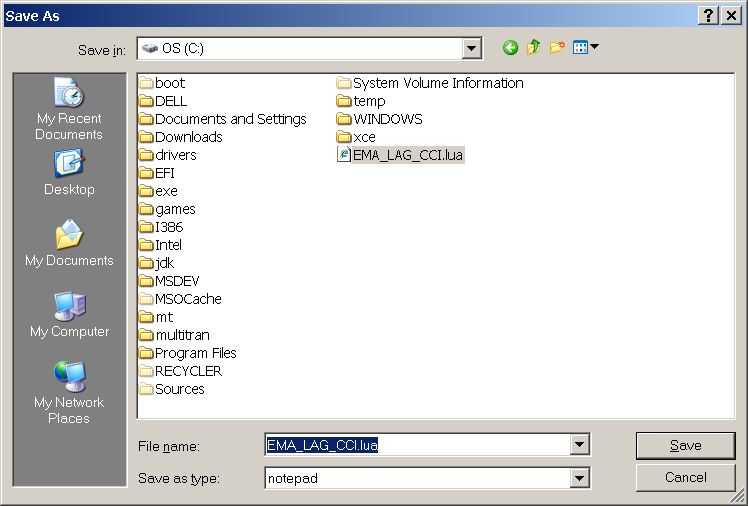Select the Program Files folder icon

click(x=146, y=353)
